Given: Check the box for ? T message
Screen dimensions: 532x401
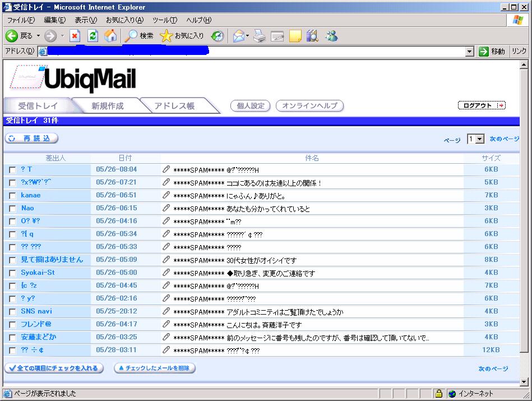Looking at the screenshot, I should (12, 170).
